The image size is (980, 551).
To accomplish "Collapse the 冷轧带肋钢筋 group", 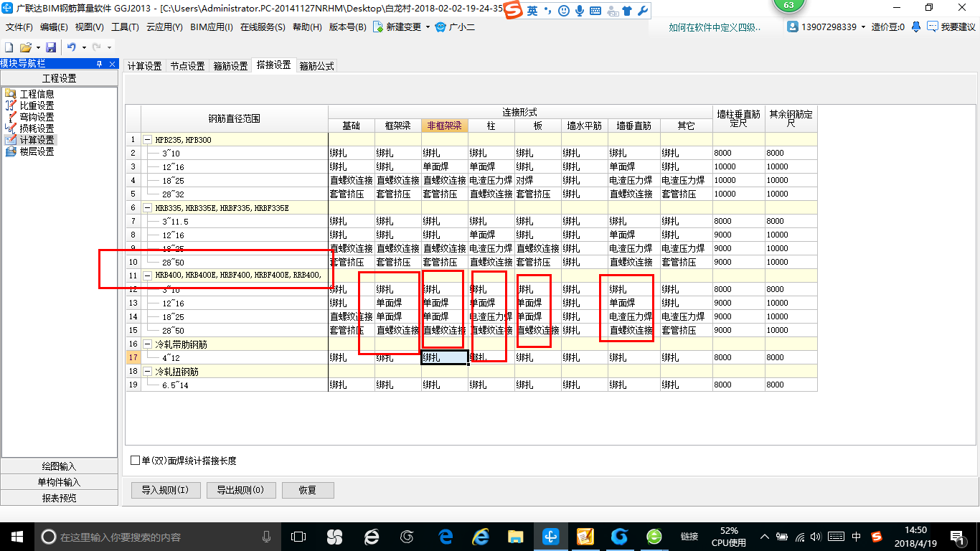I will coord(148,344).
